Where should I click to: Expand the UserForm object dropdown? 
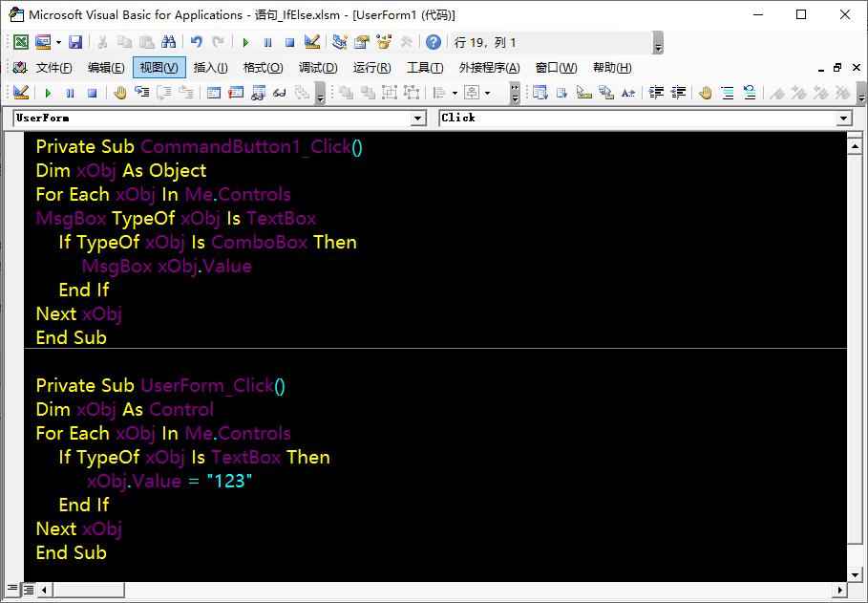click(417, 118)
